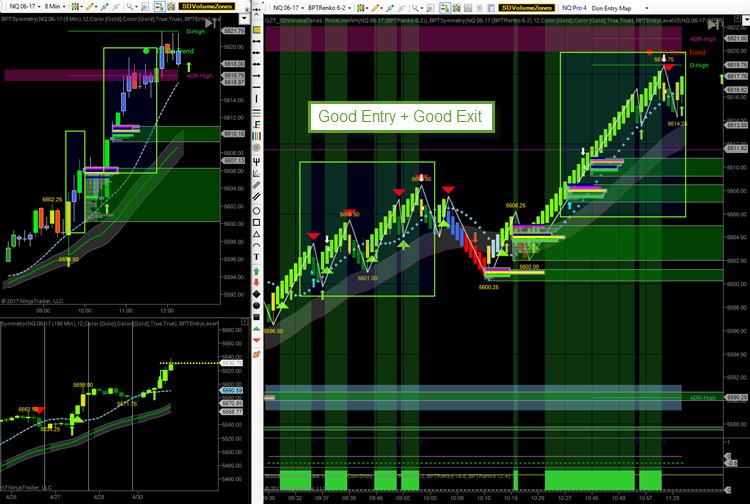Click the 5602.25 label on left 8 Min chart
Viewport: 750px width, 504px height.
[x=52, y=199]
